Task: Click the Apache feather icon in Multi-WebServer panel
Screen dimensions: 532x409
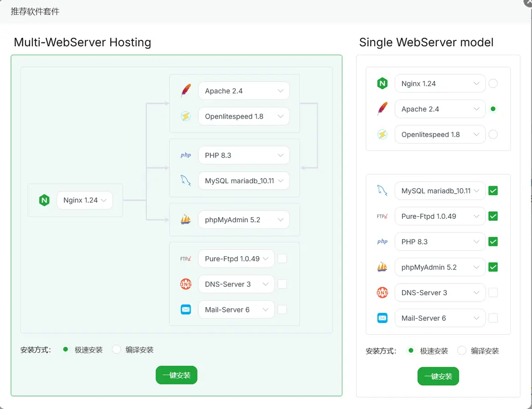Action: [186, 91]
